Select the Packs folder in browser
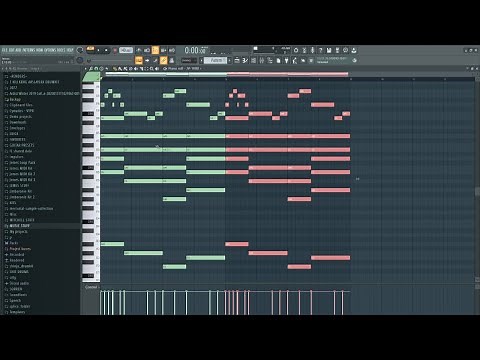This screenshot has width=480, height=360. pyautogui.click(x=14, y=243)
